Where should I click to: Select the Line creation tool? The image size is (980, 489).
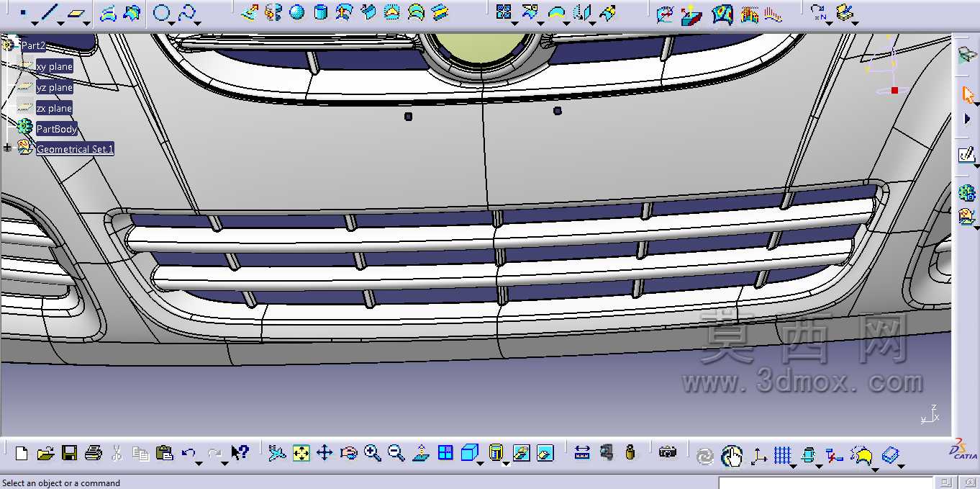[x=49, y=12]
